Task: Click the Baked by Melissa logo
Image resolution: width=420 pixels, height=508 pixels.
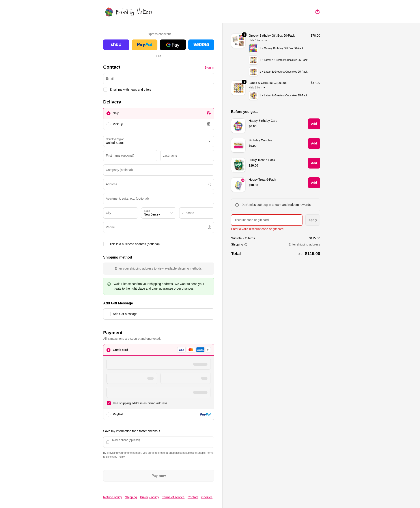Action: point(128,12)
